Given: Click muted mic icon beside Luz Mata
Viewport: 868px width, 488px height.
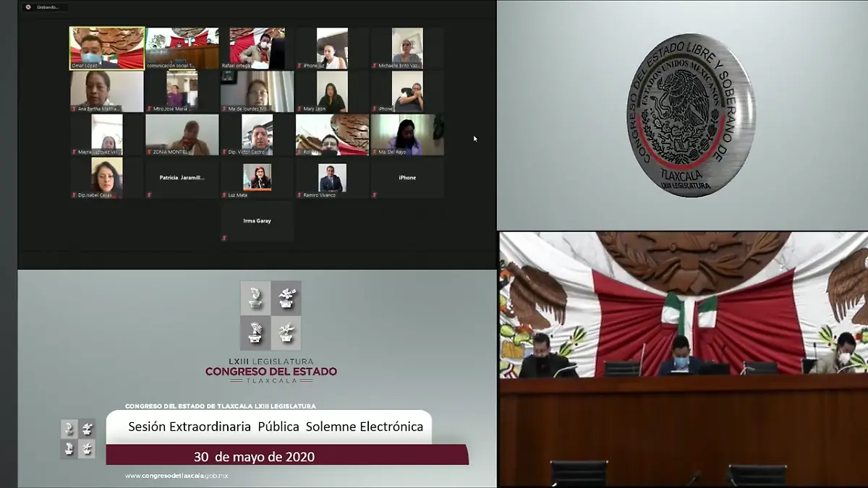Looking at the screenshot, I should tap(224, 195).
